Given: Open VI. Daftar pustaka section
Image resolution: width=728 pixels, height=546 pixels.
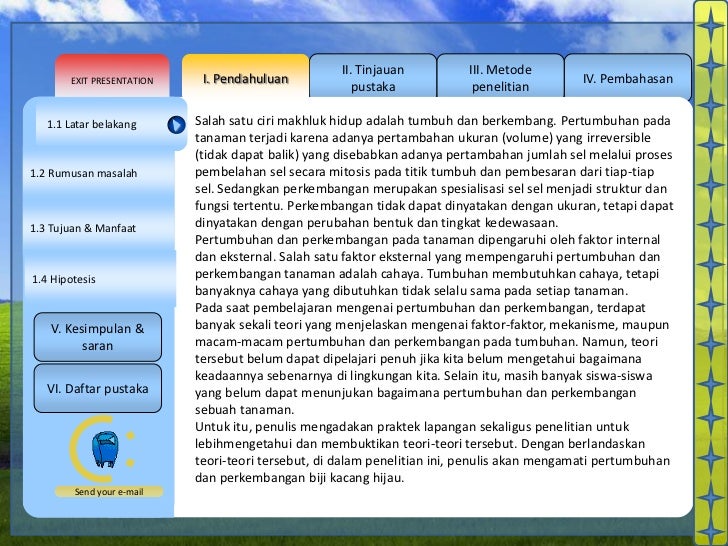Looking at the screenshot, I should point(98,388).
